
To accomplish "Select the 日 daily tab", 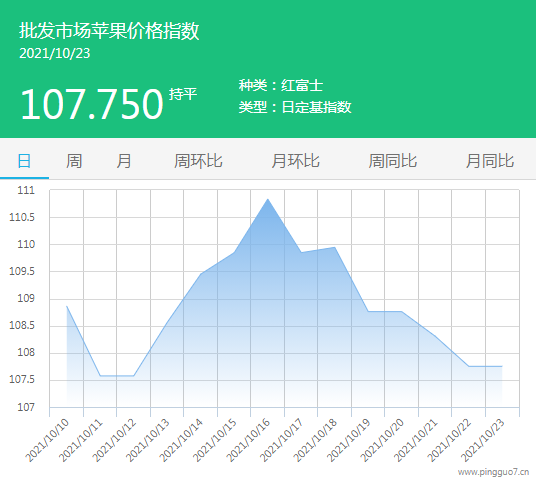I will (24, 161).
